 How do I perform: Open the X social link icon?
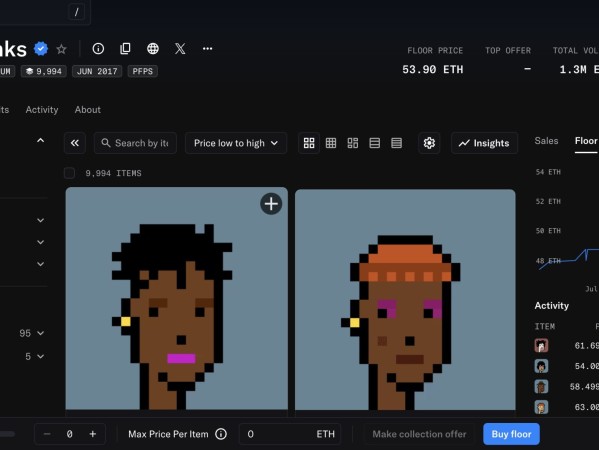[180, 49]
